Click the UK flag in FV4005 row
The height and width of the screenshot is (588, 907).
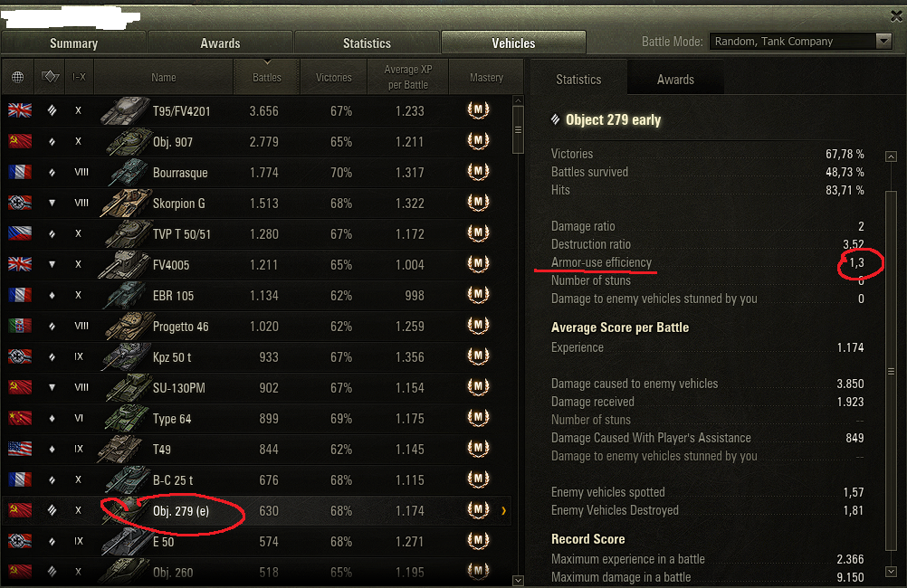[20, 264]
